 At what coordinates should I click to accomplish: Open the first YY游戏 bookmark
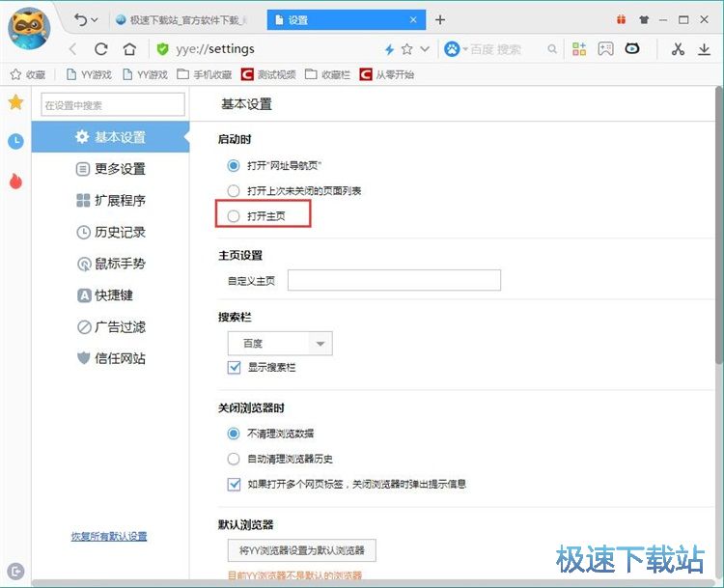[89, 74]
